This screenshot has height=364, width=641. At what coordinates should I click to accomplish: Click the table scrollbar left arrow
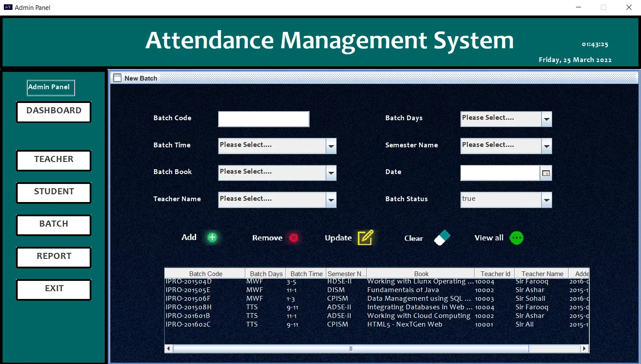coord(169,348)
